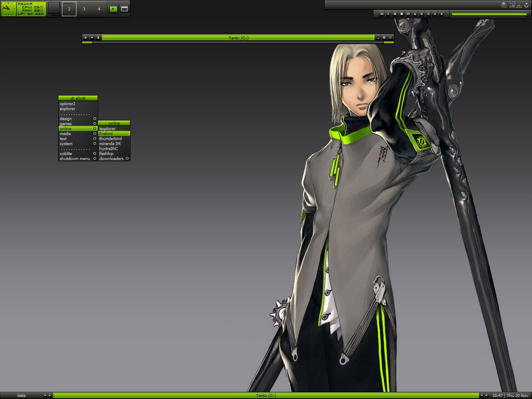Launch miranda IM from online submenu
This screenshot has width=532, height=399.
click(x=114, y=144)
